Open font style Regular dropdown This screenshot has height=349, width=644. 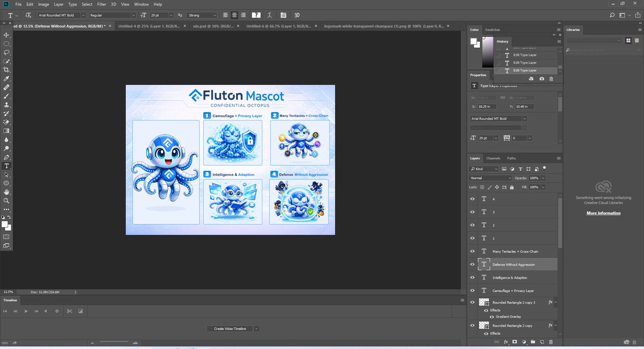[x=133, y=15]
